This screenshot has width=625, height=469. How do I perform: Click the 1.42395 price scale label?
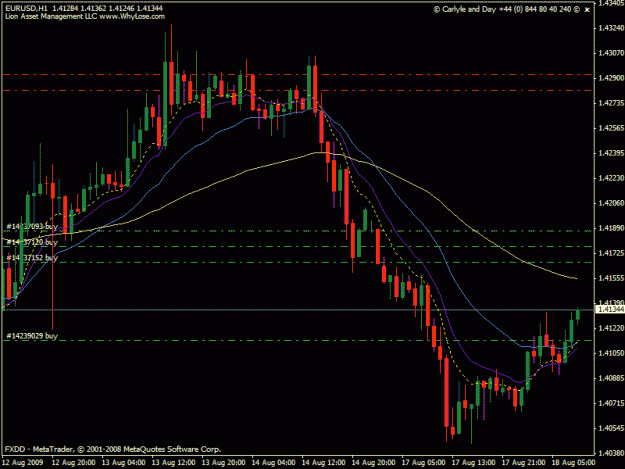tap(611, 153)
